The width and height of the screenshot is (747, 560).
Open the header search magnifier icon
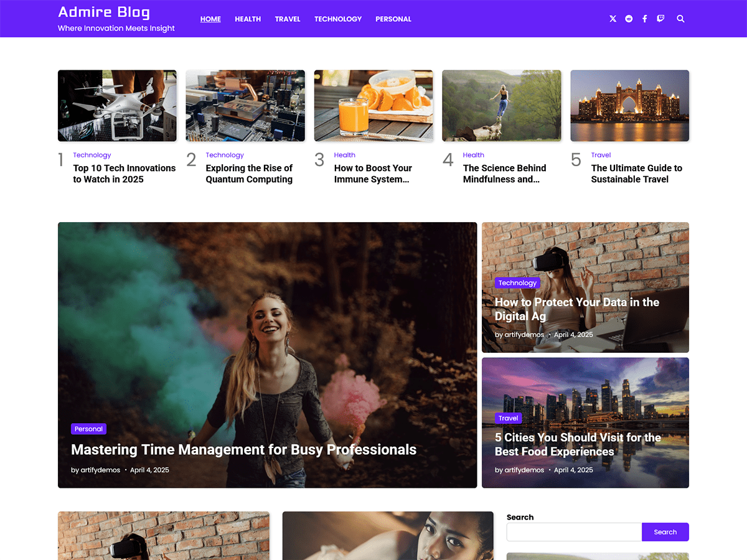click(x=680, y=19)
